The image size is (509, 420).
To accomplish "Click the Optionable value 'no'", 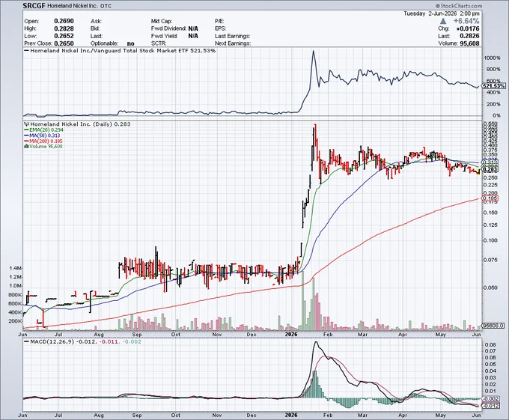I will [130, 43].
